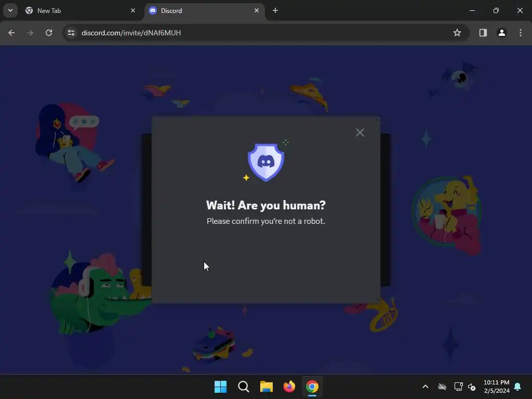This screenshot has height=399, width=532.
Task: Switch to the New Tab tab
Action: [81, 11]
